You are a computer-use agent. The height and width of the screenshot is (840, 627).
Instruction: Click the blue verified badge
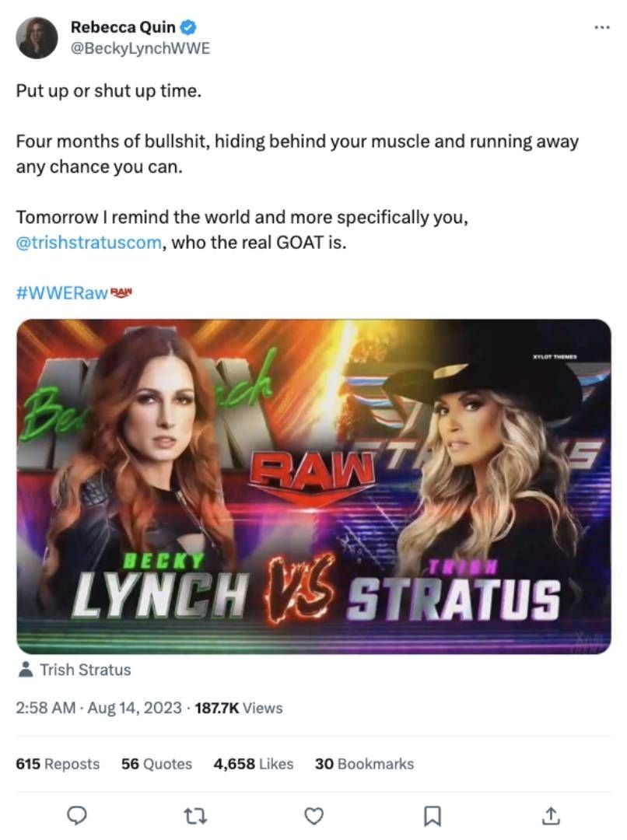click(x=188, y=27)
